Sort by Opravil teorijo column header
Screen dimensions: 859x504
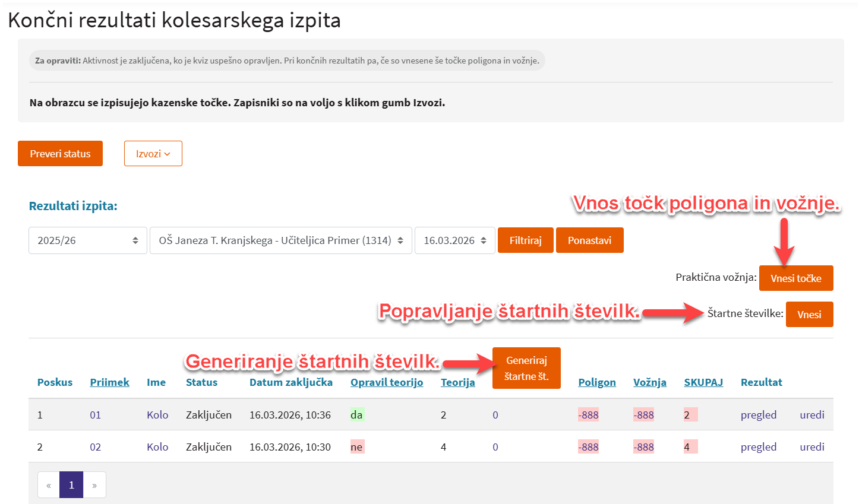(x=386, y=382)
